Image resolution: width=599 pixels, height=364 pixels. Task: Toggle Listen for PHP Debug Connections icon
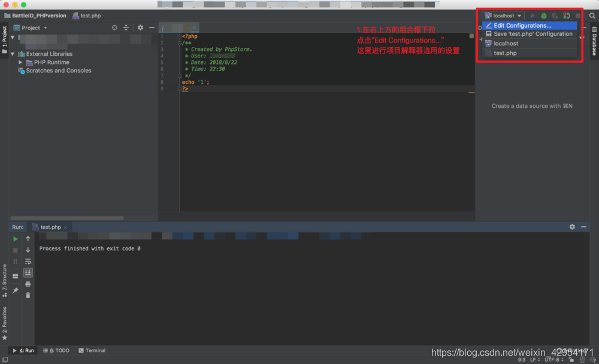567,16
